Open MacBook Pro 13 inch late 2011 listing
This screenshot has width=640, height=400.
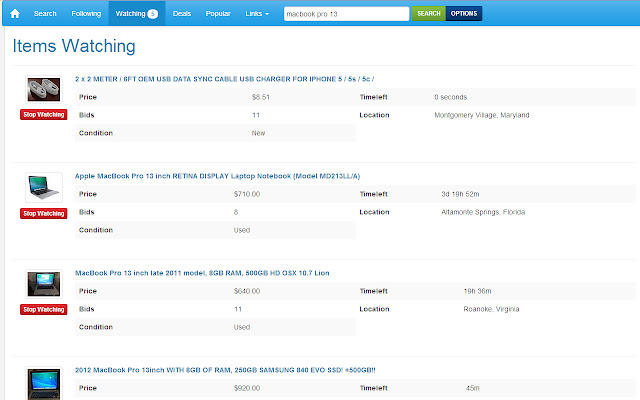pos(202,273)
